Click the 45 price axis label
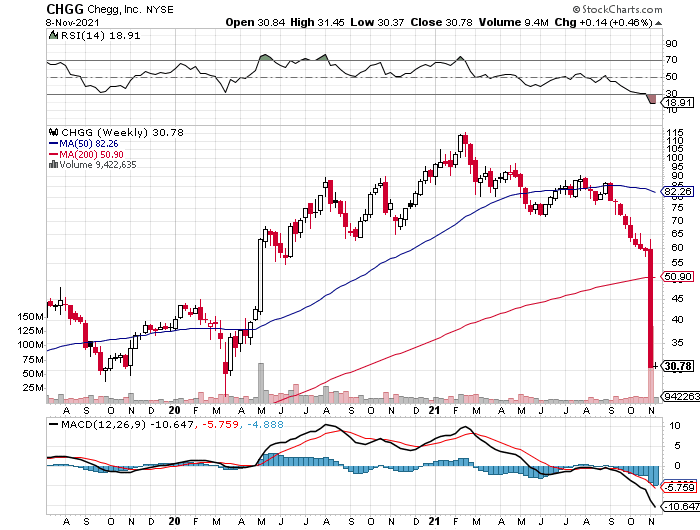The width and height of the screenshot is (700, 530). point(677,298)
